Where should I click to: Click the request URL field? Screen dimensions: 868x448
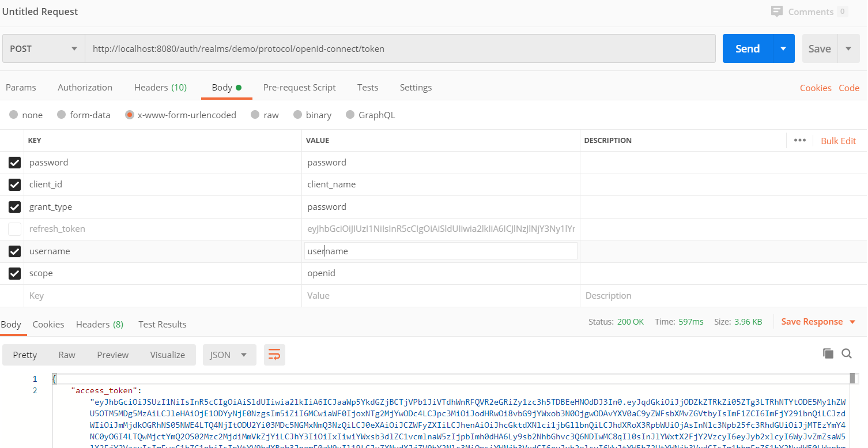click(x=401, y=48)
